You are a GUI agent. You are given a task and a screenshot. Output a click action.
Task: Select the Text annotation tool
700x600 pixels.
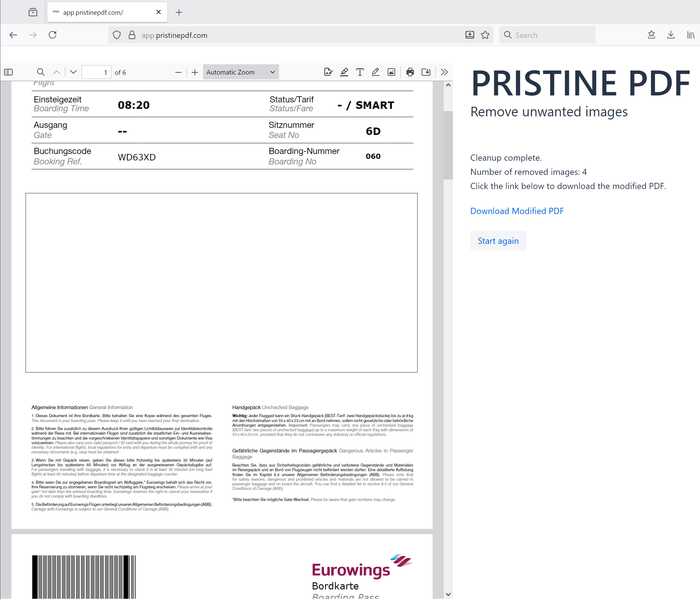coord(360,72)
